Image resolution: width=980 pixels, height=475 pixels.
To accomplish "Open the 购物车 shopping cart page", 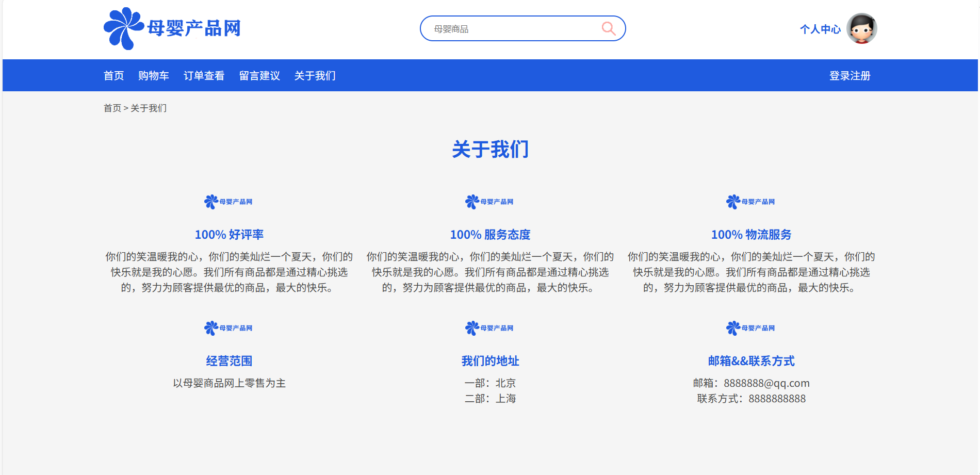I will (x=153, y=76).
